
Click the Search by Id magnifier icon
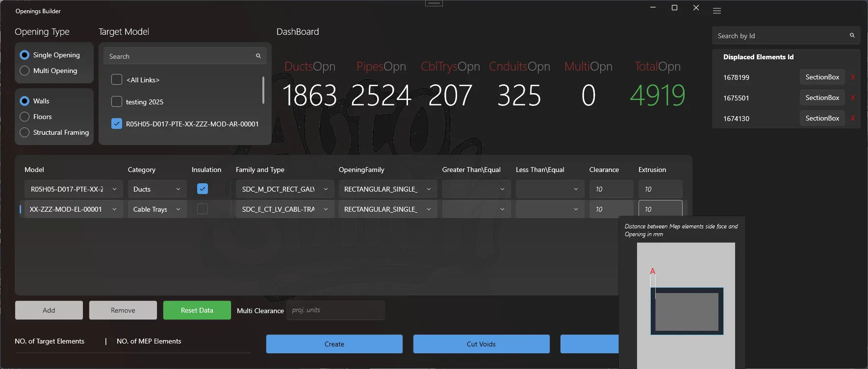tap(852, 35)
